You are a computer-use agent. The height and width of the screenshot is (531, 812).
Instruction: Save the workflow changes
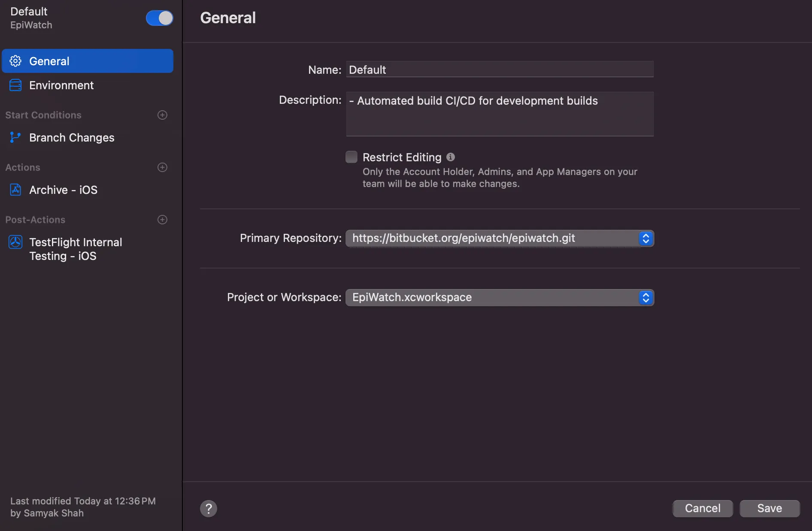coord(769,508)
